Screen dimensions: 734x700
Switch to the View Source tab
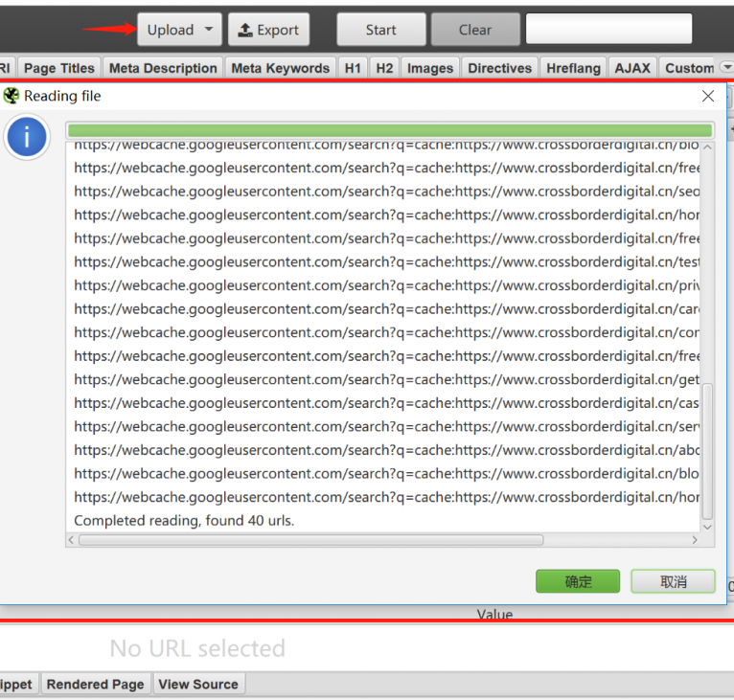pyautogui.click(x=198, y=684)
